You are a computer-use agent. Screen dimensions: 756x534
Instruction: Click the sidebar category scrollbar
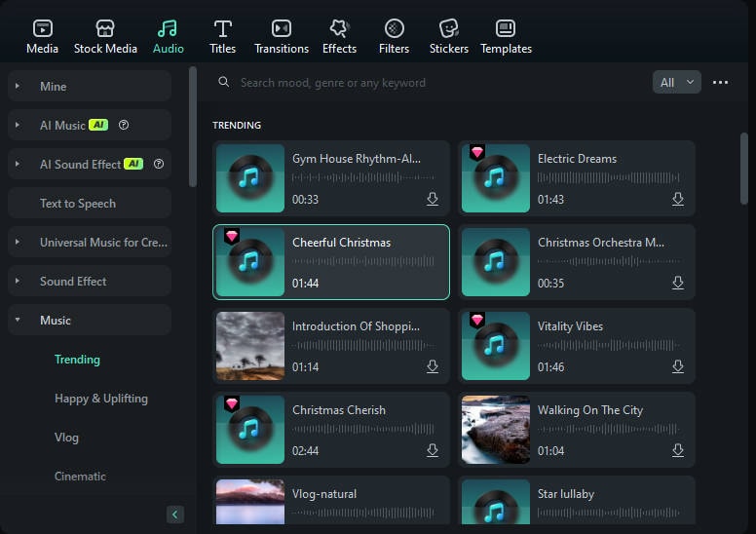coord(193,127)
